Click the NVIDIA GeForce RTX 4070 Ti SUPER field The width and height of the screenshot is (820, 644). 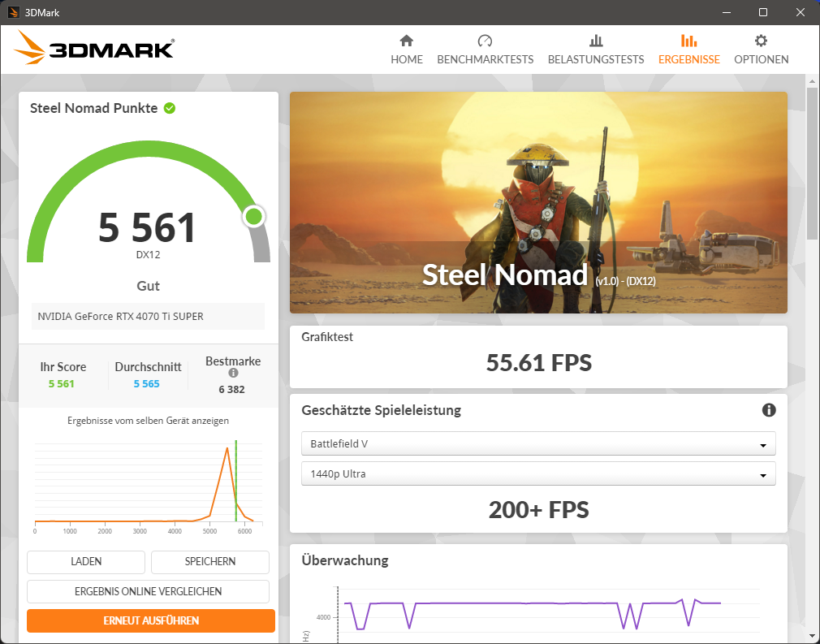tap(148, 317)
